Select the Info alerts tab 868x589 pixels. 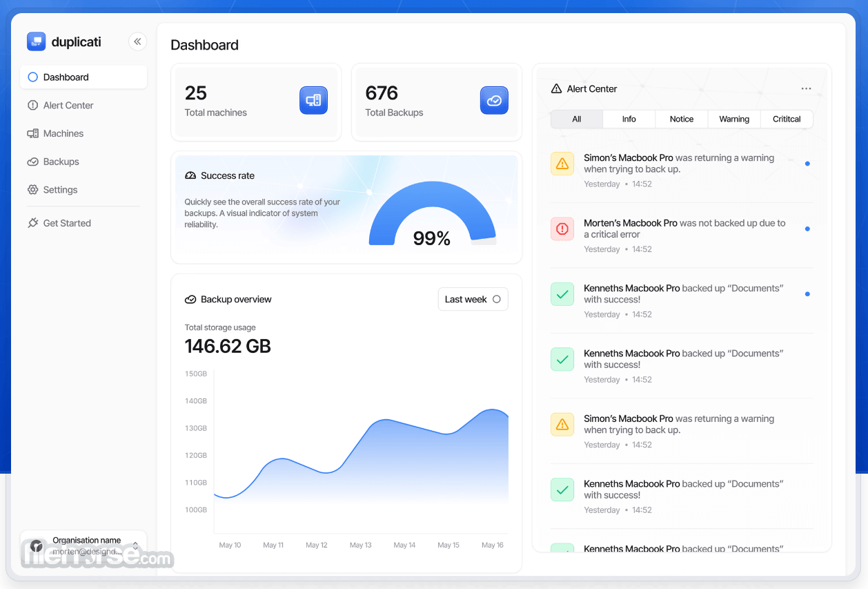click(629, 119)
